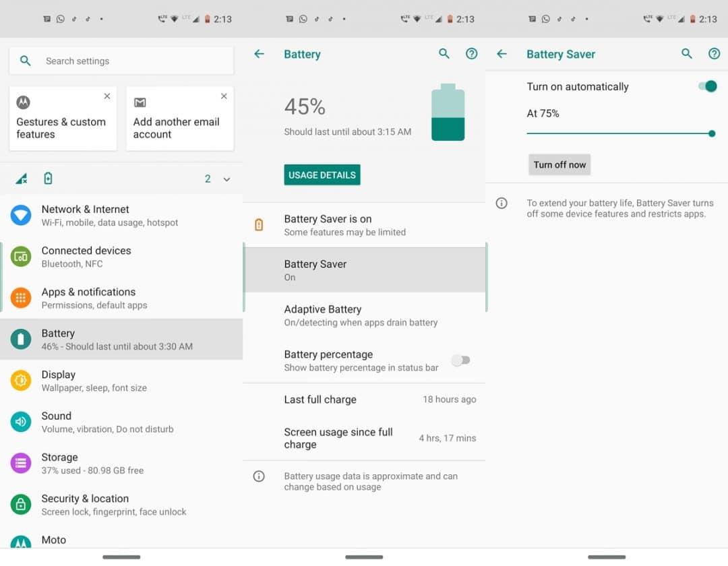This screenshot has height=566, width=728.
Task: Click the Search settings input field
Action: point(121,61)
